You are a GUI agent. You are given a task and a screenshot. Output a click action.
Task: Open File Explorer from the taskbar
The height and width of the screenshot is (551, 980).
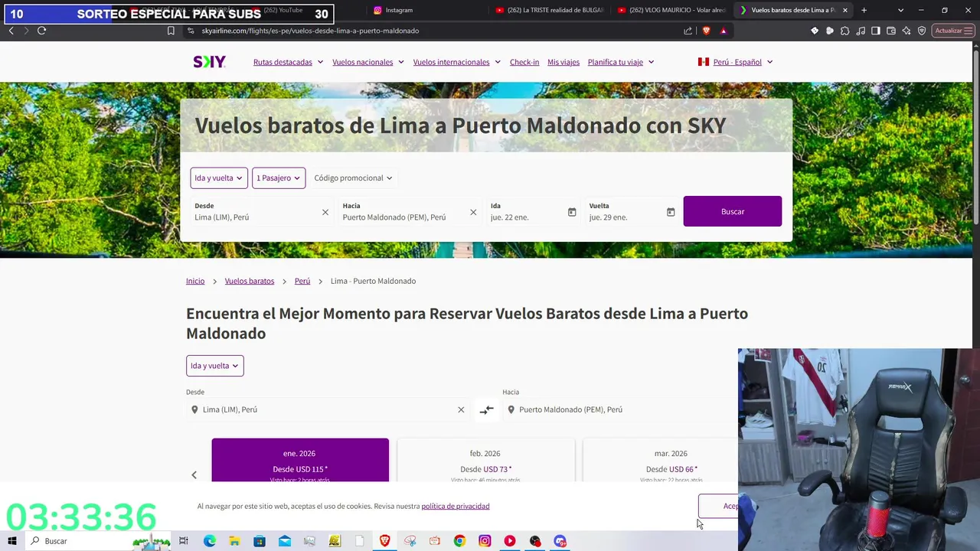click(234, 541)
